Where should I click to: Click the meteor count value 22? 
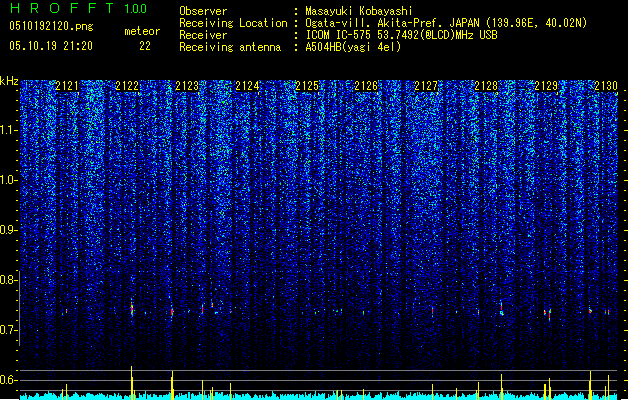click(145, 46)
